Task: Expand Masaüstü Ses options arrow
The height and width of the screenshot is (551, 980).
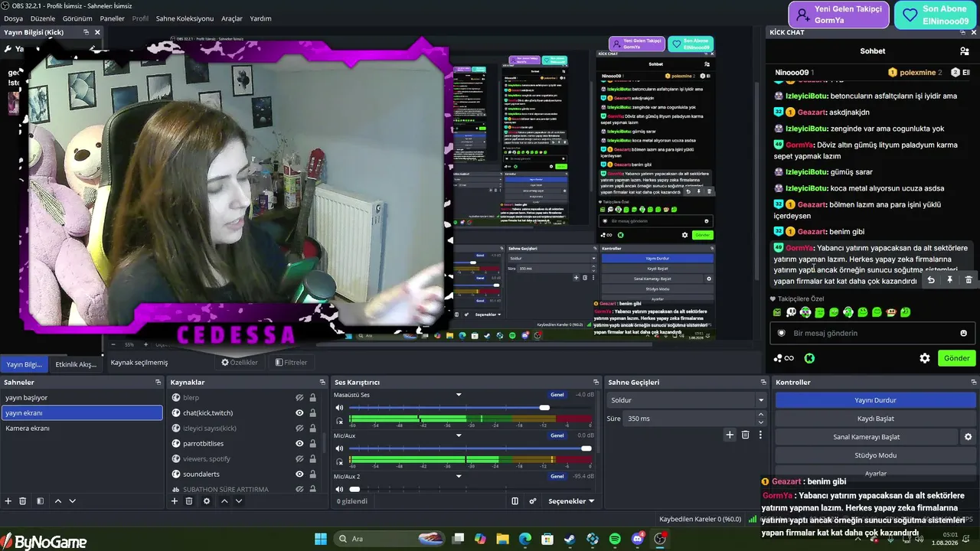Action: [x=459, y=395]
